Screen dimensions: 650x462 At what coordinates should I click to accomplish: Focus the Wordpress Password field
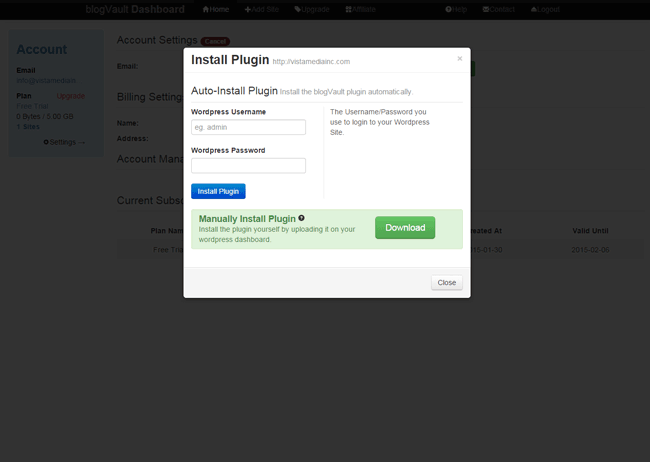click(248, 165)
